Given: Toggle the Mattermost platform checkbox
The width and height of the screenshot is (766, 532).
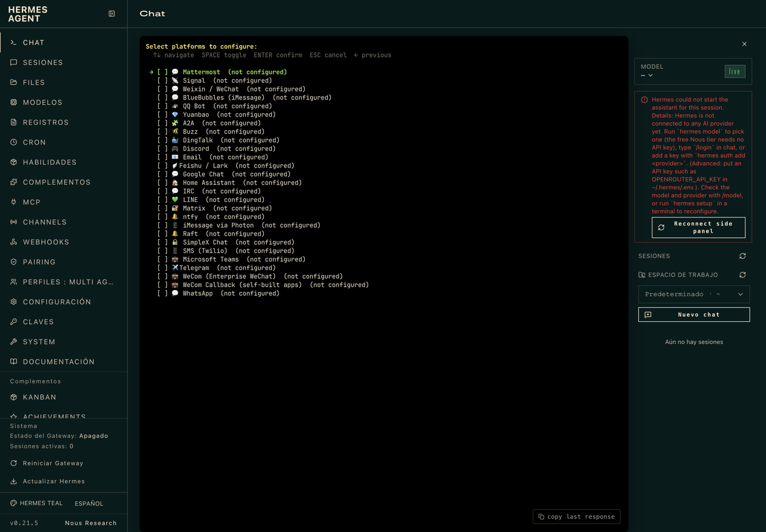Looking at the screenshot, I should point(162,72).
